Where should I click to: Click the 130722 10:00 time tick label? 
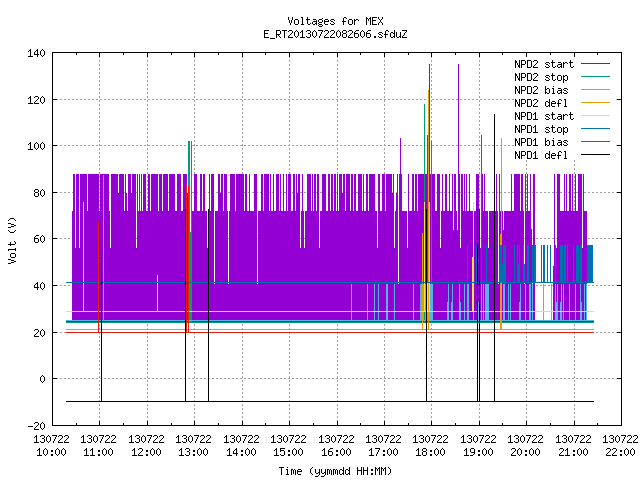(51, 446)
